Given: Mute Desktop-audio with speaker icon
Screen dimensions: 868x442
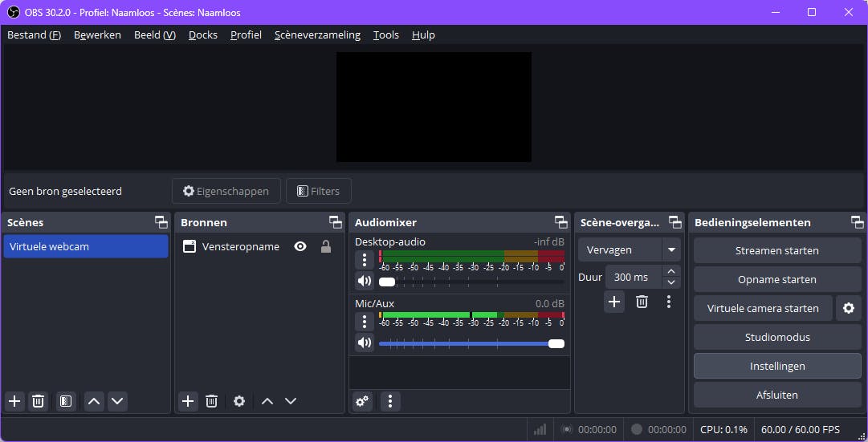Looking at the screenshot, I should pyautogui.click(x=365, y=281).
